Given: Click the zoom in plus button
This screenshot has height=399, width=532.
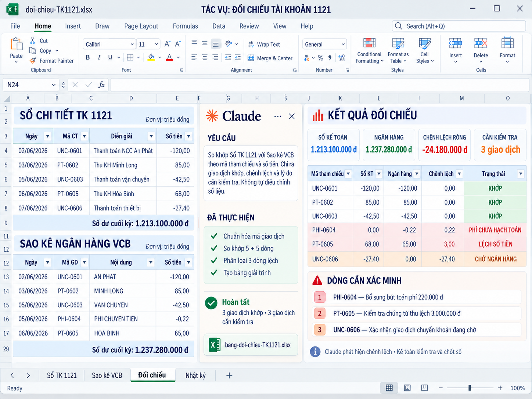Looking at the screenshot, I should click(500, 388).
